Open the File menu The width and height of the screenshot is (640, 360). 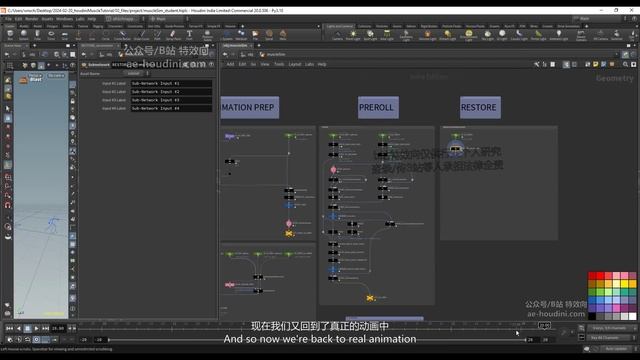point(8,19)
